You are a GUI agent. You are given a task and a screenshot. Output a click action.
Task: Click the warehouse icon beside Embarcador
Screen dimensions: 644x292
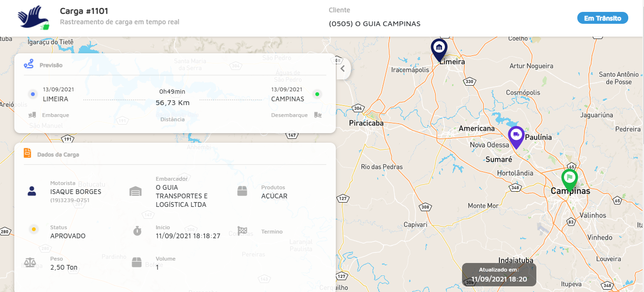click(x=136, y=192)
